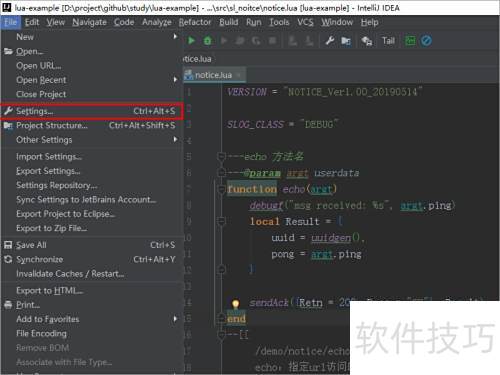Expand the Open Recent submenu
Image resolution: width=500 pixels, height=375 pixels.
click(91, 80)
